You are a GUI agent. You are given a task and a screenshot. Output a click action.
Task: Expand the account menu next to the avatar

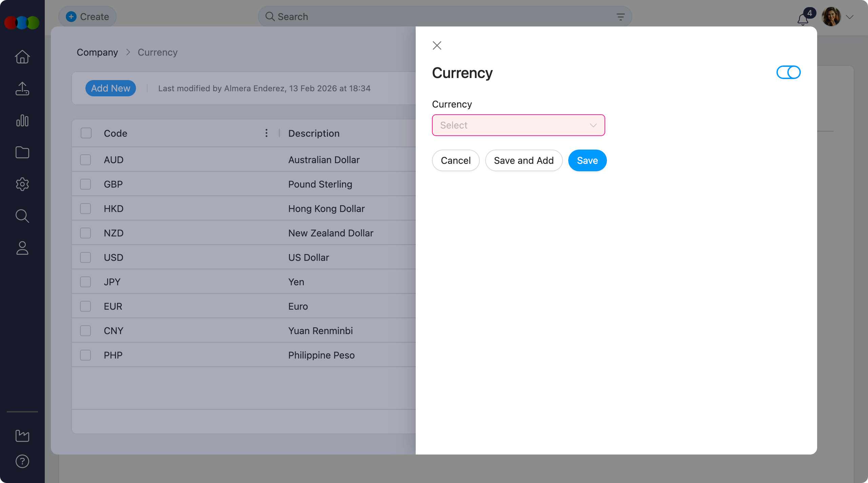point(850,17)
